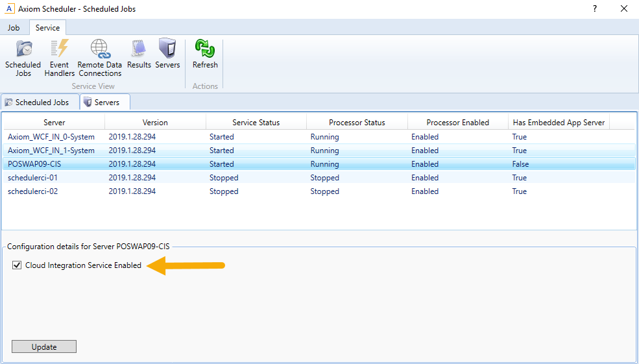Sort by the Version column header
This screenshot has height=364, width=639.
click(155, 122)
